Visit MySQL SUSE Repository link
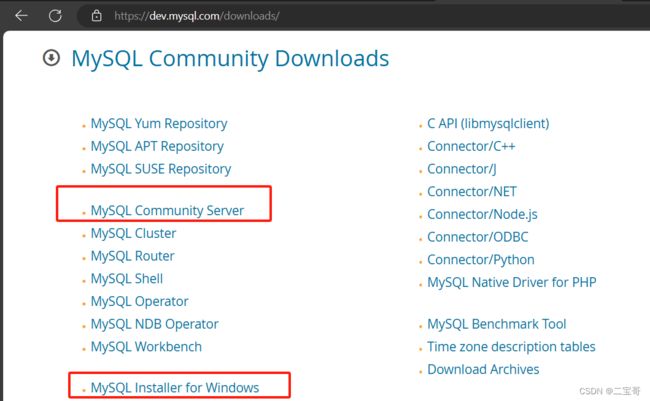Screen dimensions: 650x401 (161, 169)
